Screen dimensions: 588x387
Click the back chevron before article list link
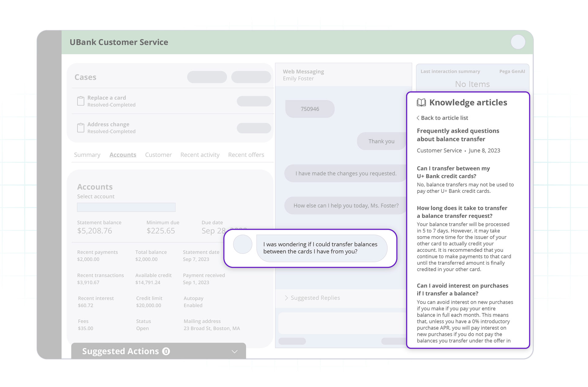pos(418,117)
